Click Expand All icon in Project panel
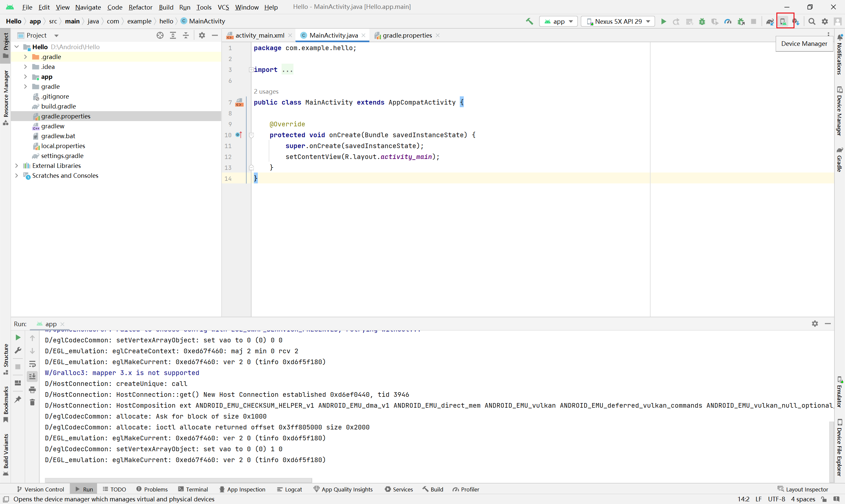 pyautogui.click(x=173, y=35)
